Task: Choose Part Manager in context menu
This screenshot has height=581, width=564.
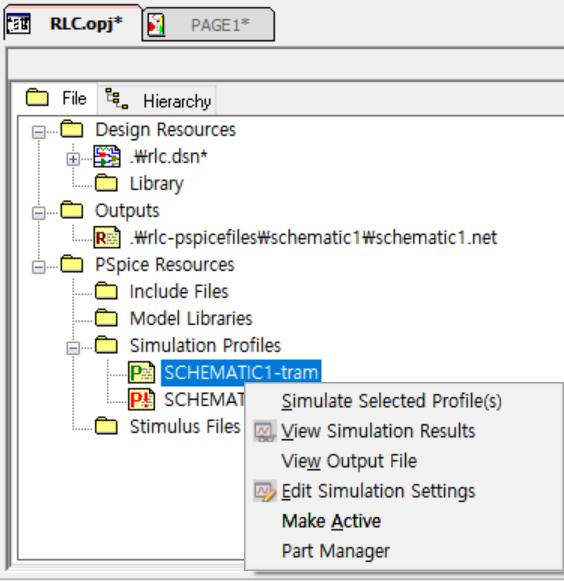Action: point(336,551)
